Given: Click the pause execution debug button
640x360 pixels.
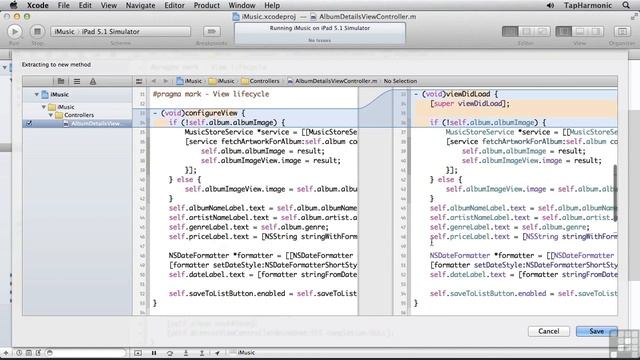Looking at the screenshot, I should click(x=154, y=353).
